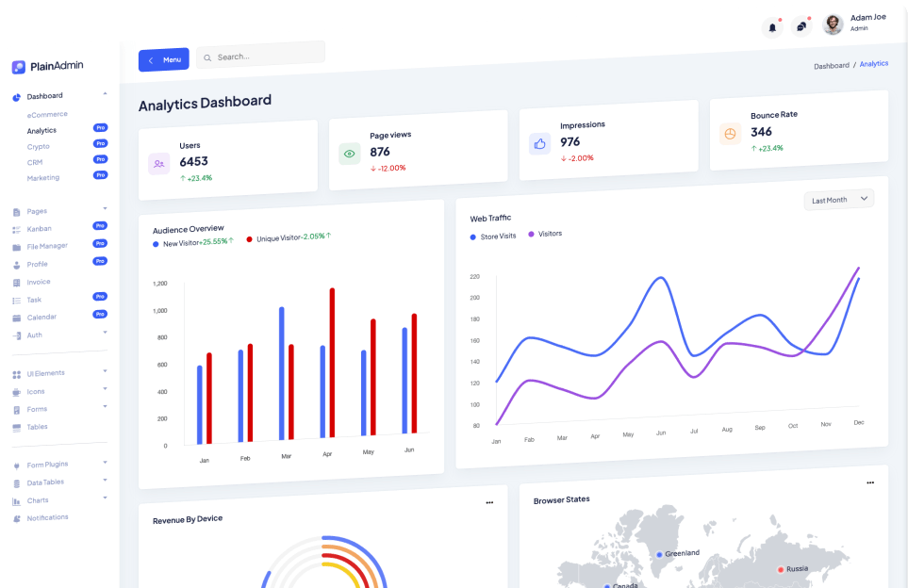Click the Users card icon
This screenshot has height=588, width=908.
pyautogui.click(x=158, y=163)
